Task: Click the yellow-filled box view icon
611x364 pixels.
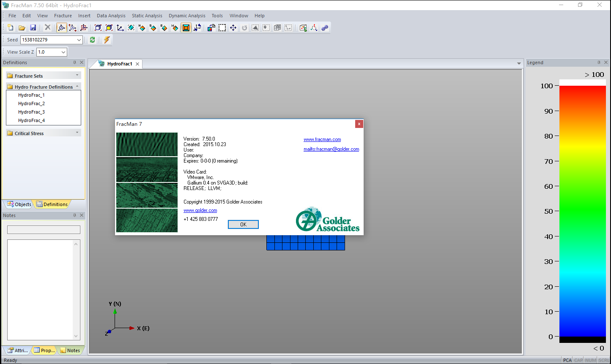Action: pos(109,27)
